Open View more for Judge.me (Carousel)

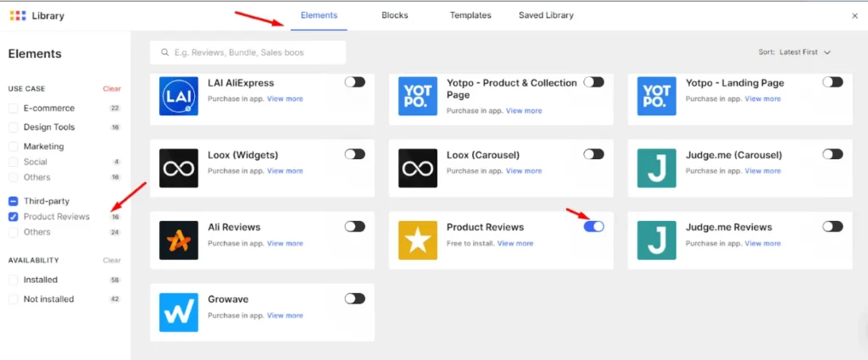click(763, 171)
